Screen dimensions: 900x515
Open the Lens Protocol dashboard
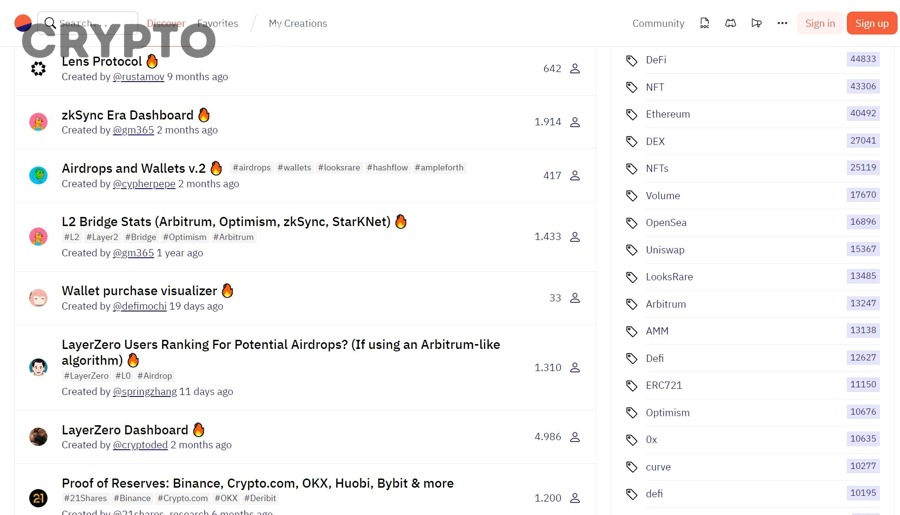(x=102, y=61)
